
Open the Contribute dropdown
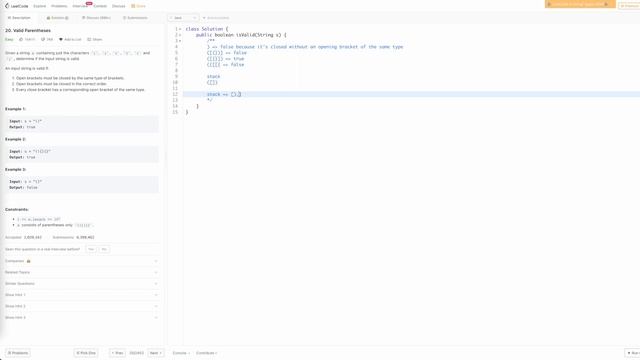click(207, 353)
